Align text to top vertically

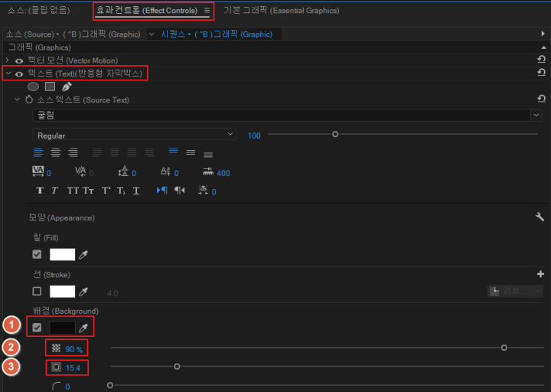(x=173, y=151)
